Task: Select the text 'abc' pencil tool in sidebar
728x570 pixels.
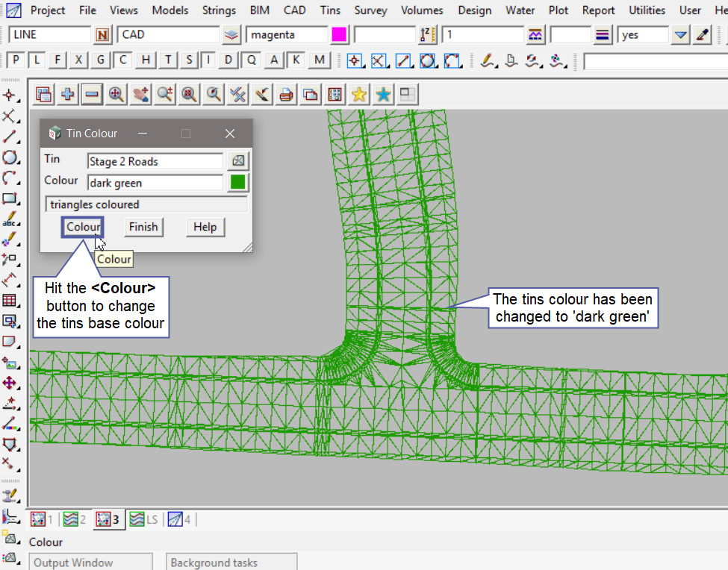Action: (10, 220)
